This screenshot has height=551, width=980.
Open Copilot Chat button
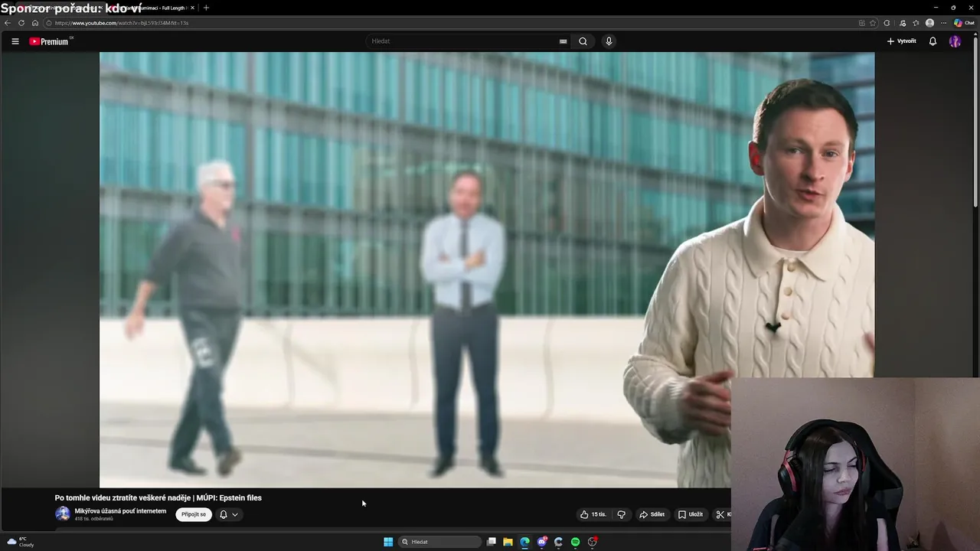click(x=963, y=23)
